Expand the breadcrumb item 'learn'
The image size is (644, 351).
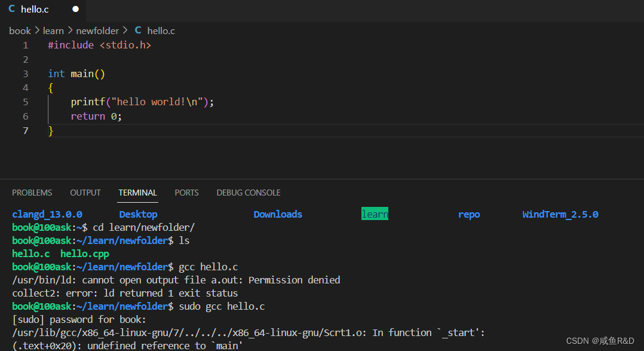pos(53,30)
